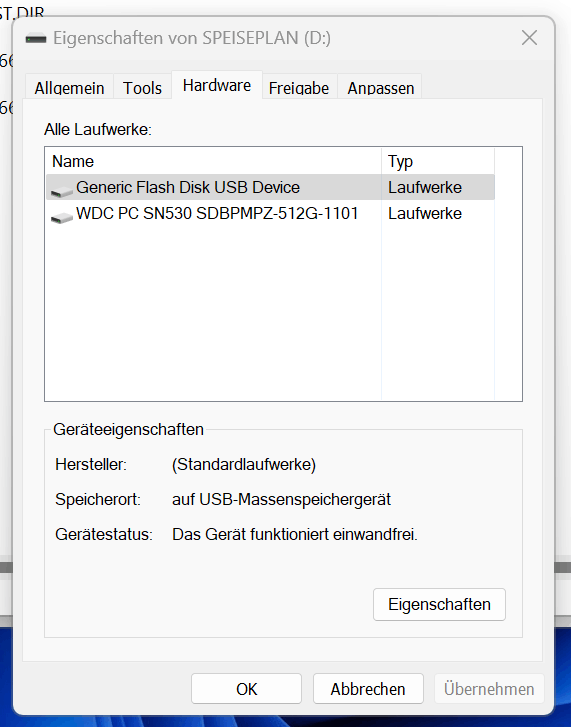Open the device Eigenschaften button
571x727 pixels.
pos(439,604)
